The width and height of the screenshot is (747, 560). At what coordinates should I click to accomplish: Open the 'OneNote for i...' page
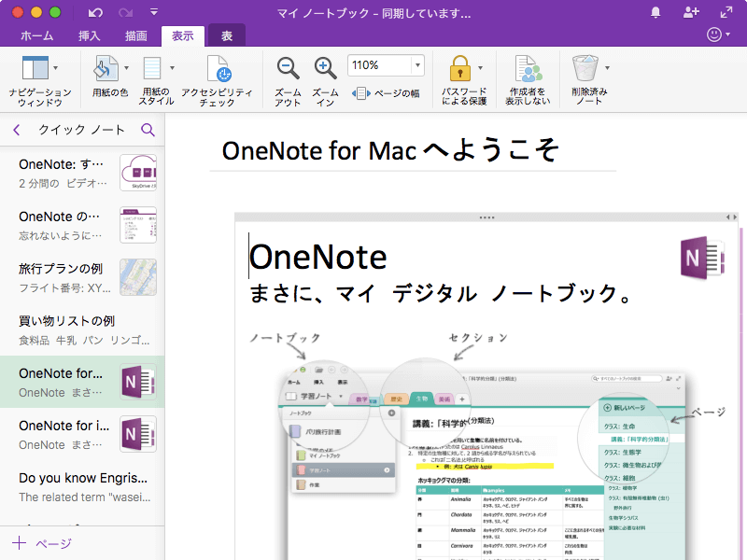click(x=82, y=434)
